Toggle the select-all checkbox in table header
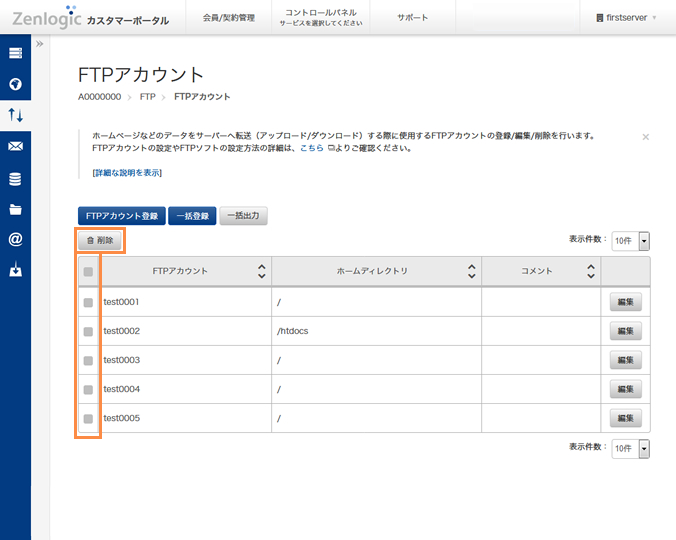Viewport: 676px width, 540px height. [88, 272]
